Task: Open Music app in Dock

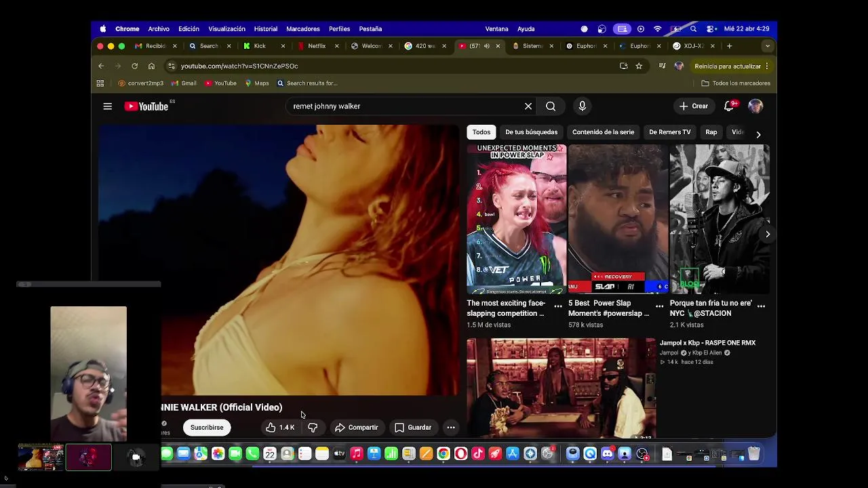Action: tap(357, 454)
